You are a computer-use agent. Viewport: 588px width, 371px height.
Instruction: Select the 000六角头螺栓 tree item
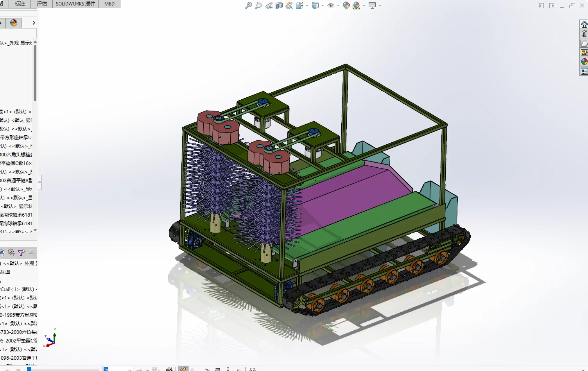[16, 154]
